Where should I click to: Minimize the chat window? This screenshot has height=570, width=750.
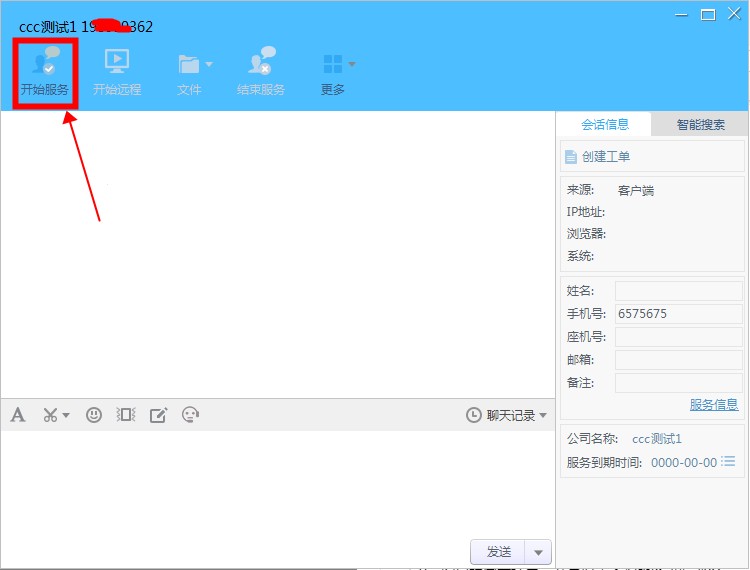pyautogui.click(x=681, y=15)
